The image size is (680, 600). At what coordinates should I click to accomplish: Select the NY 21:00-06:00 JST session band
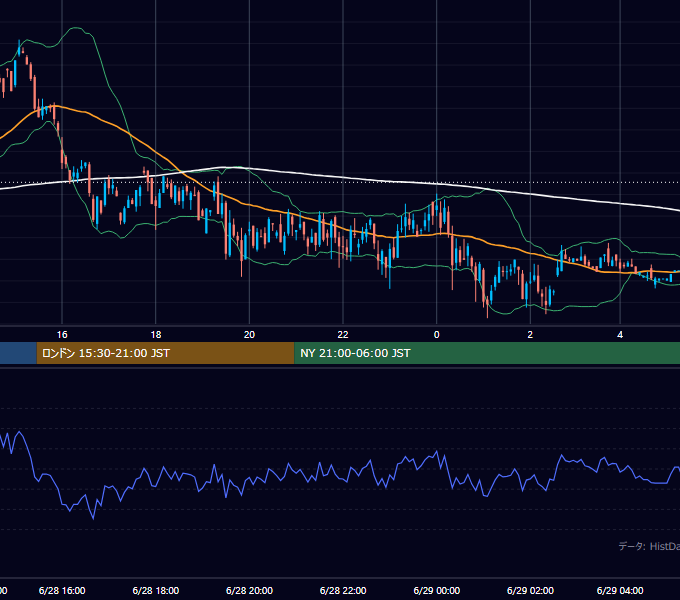487,353
